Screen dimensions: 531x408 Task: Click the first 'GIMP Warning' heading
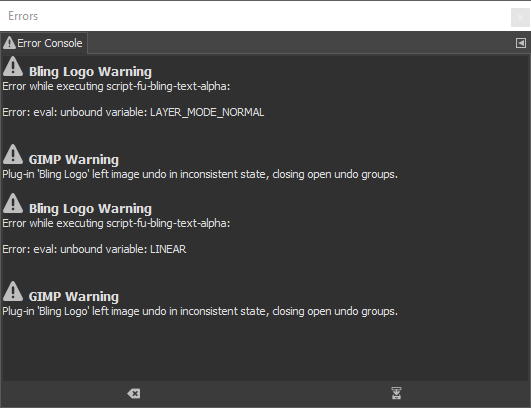tap(74, 159)
